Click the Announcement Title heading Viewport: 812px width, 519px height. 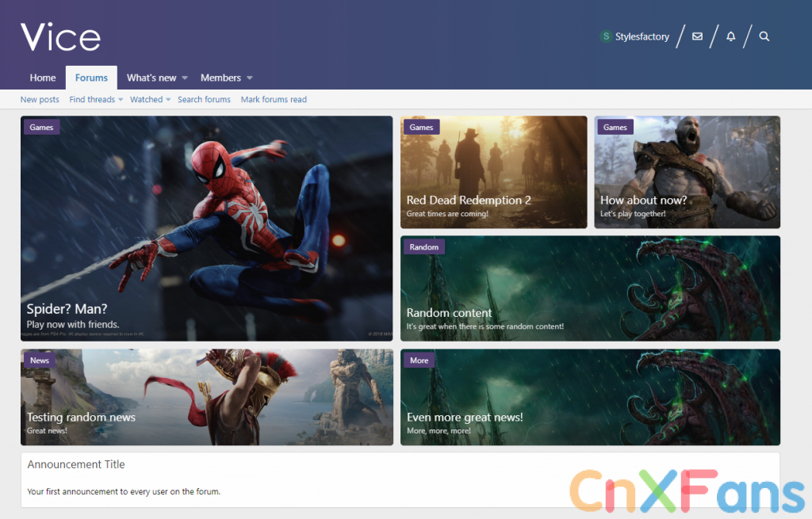click(x=76, y=464)
